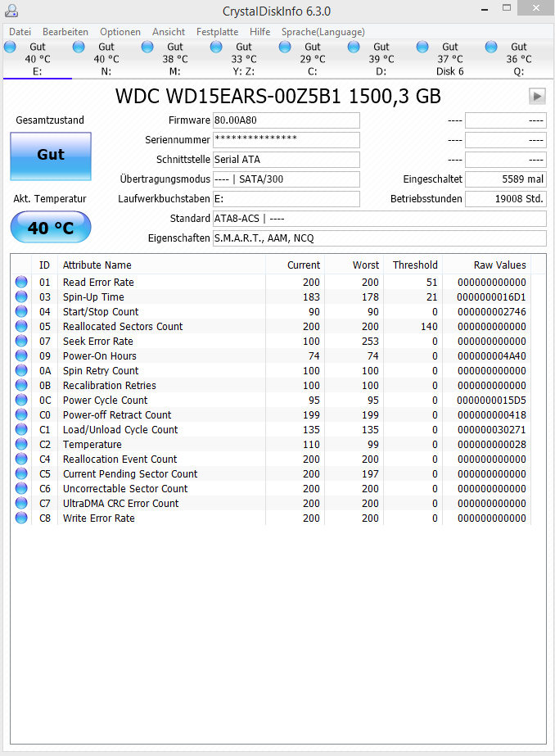The width and height of the screenshot is (555, 756).
Task: Select the Temperature attribute name
Action: click(x=92, y=445)
